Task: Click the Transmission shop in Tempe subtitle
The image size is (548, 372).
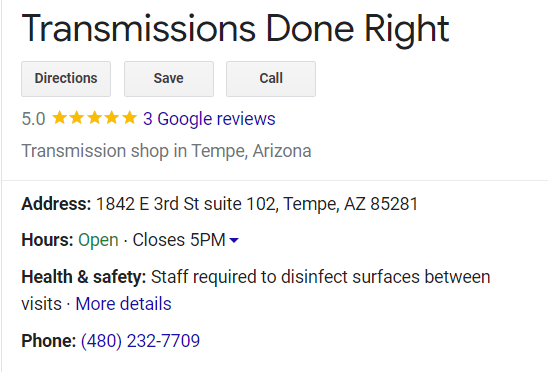Action: [x=166, y=151]
